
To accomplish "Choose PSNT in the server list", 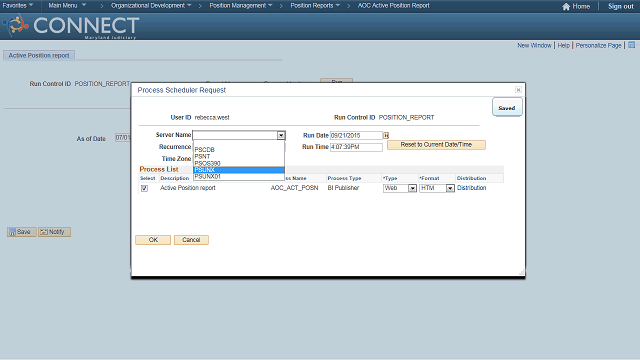I will pos(239,156).
